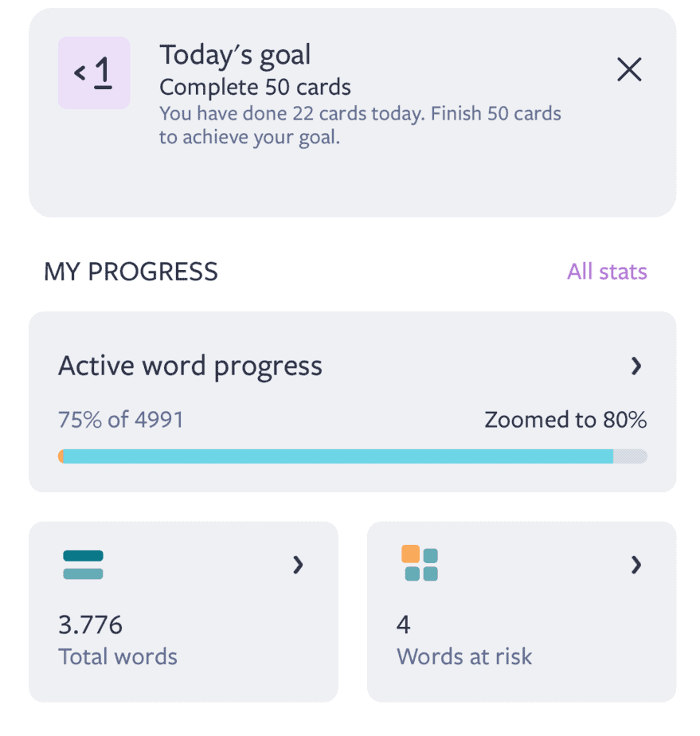Expand the Words at risk chevron
The width and height of the screenshot is (700, 736).
click(x=635, y=566)
